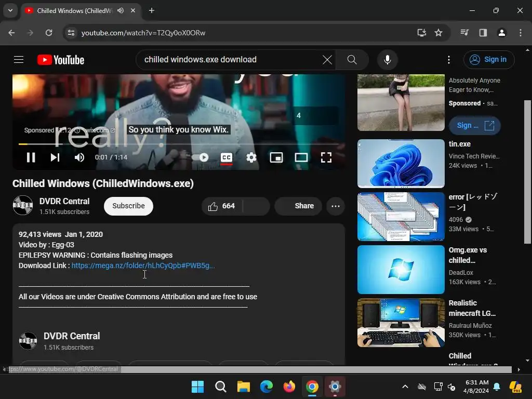Switch to theater mode
532x399 pixels.
pyautogui.click(x=301, y=157)
